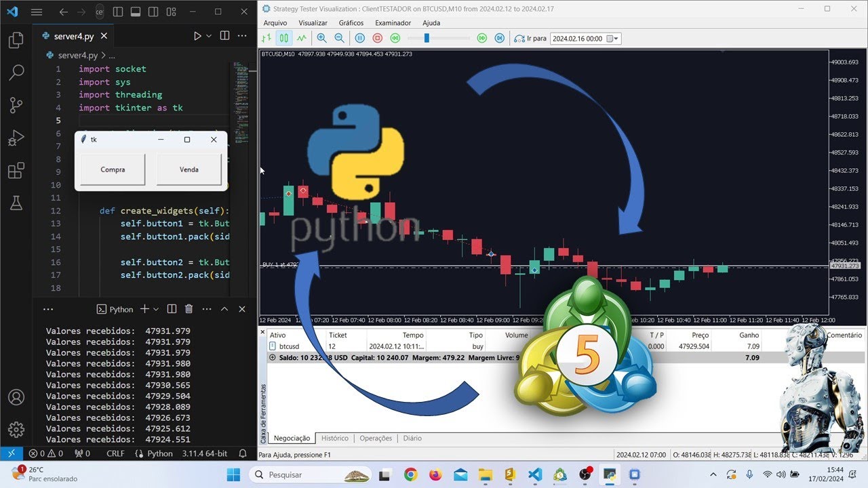The image size is (868, 488).
Task: Open the VS Code hamburger menu
Action: pos(37,12)
